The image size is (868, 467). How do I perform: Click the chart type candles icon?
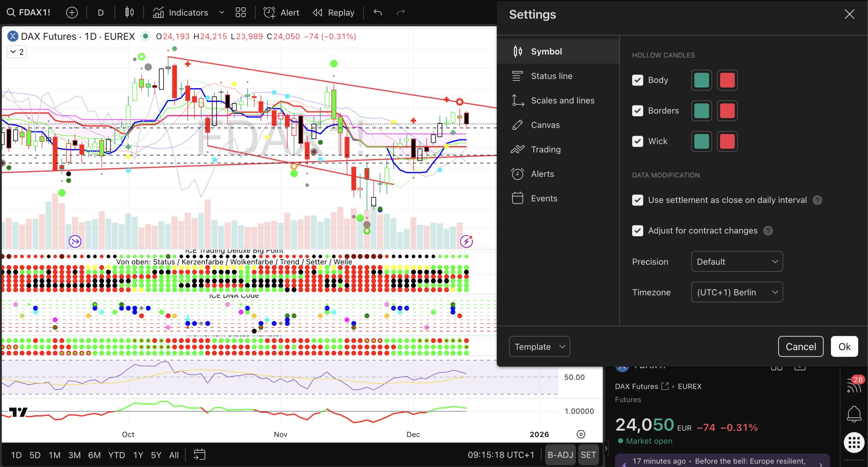(129, 12)
